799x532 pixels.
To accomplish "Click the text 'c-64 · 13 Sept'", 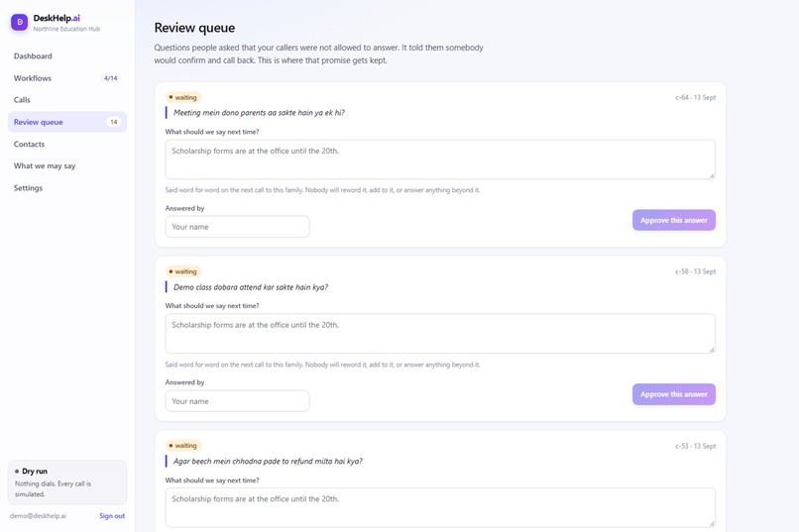I will [x=696, y=97].
